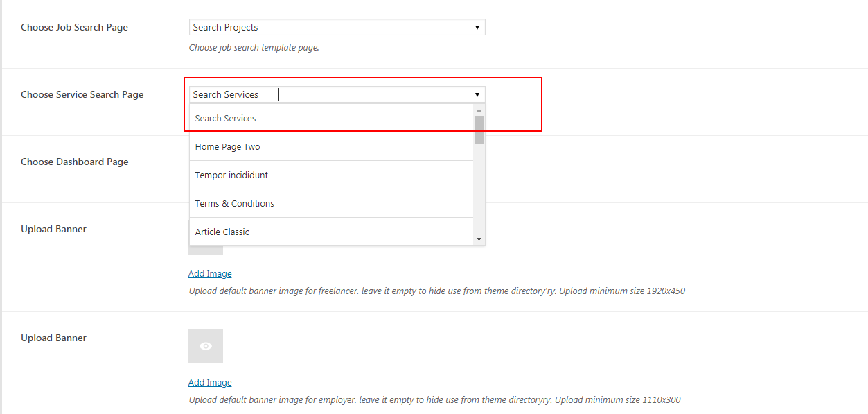The image size is (868, 414).
Task: Click the scrollbar track below the thumb
Action: point(479,188)
